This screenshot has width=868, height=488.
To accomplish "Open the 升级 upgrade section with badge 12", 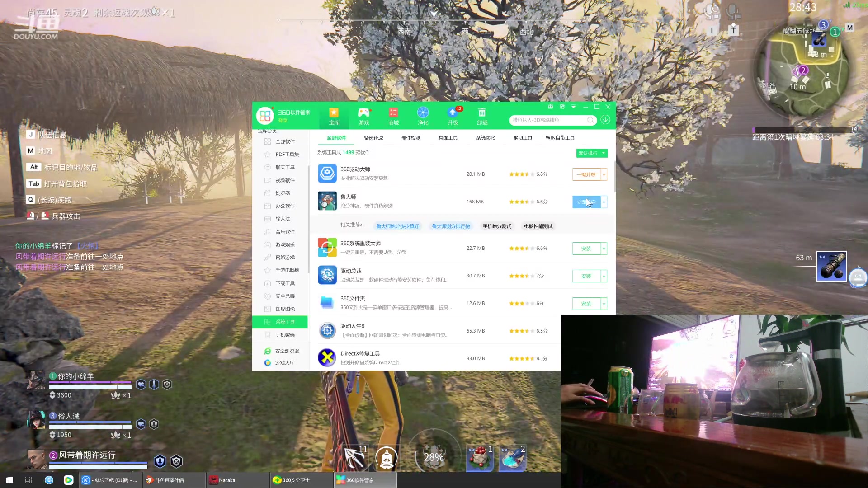I will pyautogui.click(x=453, y=116).
